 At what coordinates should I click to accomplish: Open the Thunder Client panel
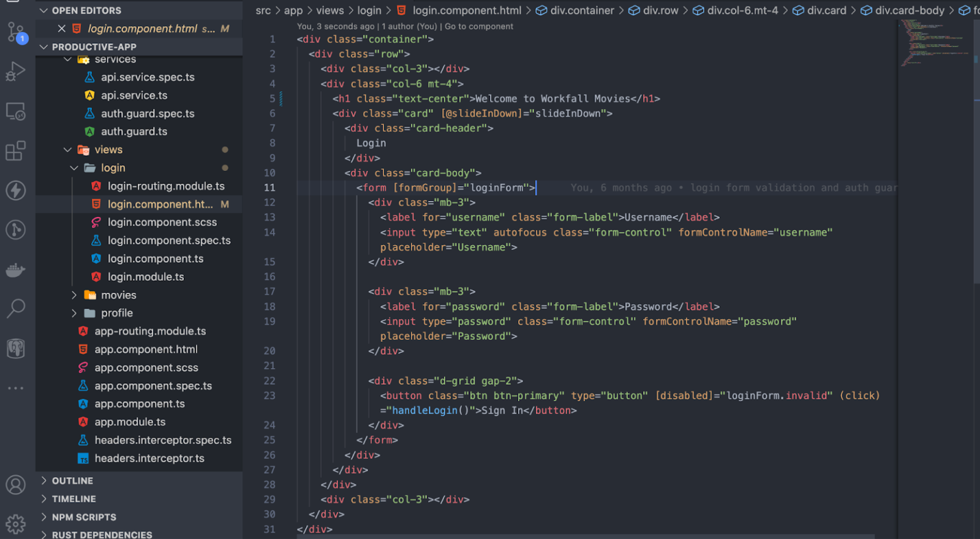coord(16,190)
